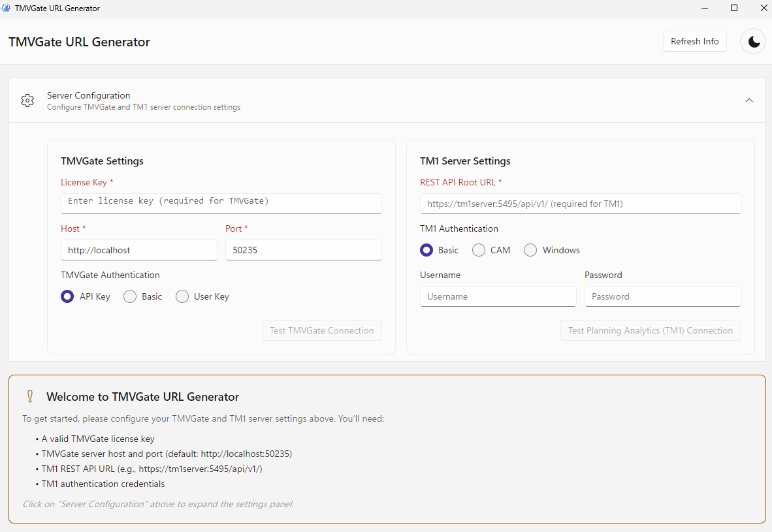Click 'A valid TMVGate license key' bullet
This screenshot has width=772, height=532.
[98, 439]
